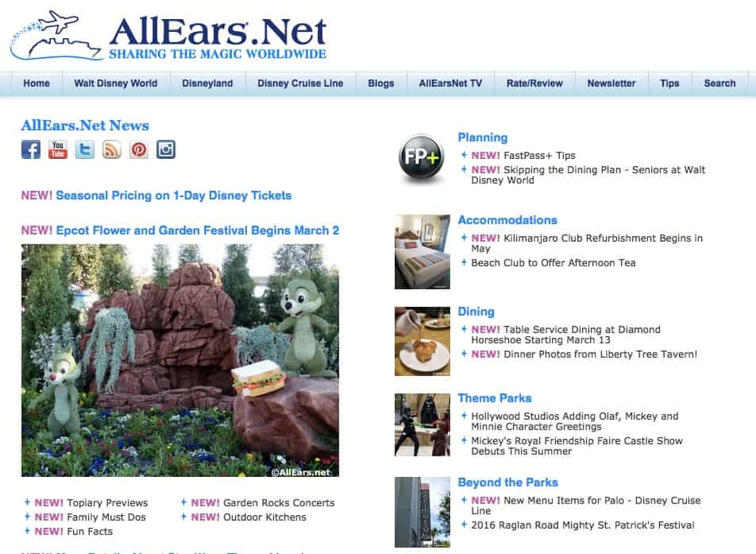Open the Search menu item
The image size is (756, 554).
(x=719, y=83)
